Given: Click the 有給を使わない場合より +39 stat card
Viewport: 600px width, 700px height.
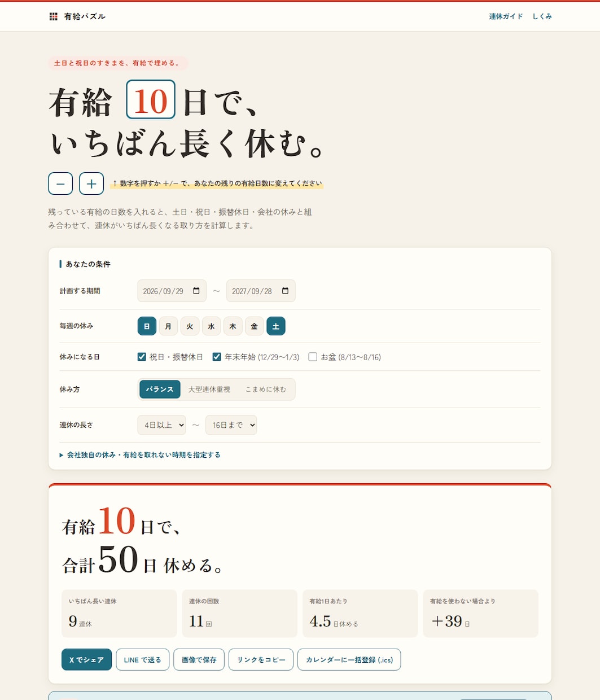Looking at the screenshot, I should (x=481, y=614).
